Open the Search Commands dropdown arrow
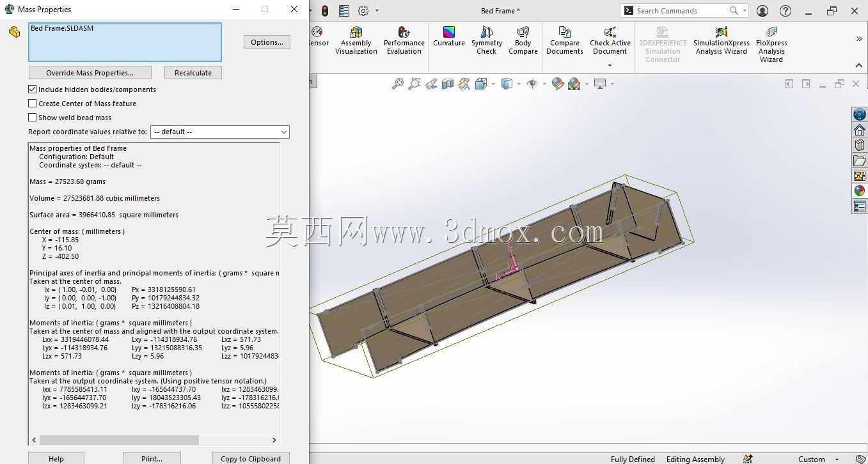The height and width of the screenshot is (464, 868). [745, 11]
